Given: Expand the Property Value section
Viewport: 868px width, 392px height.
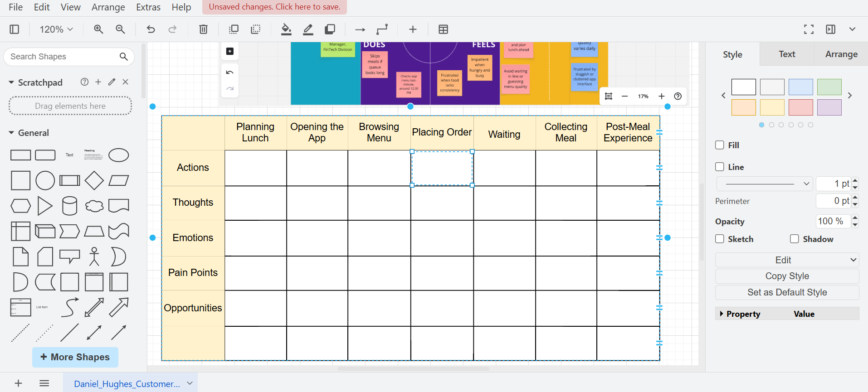Looking at the screenshot, I should pos(721,314).
